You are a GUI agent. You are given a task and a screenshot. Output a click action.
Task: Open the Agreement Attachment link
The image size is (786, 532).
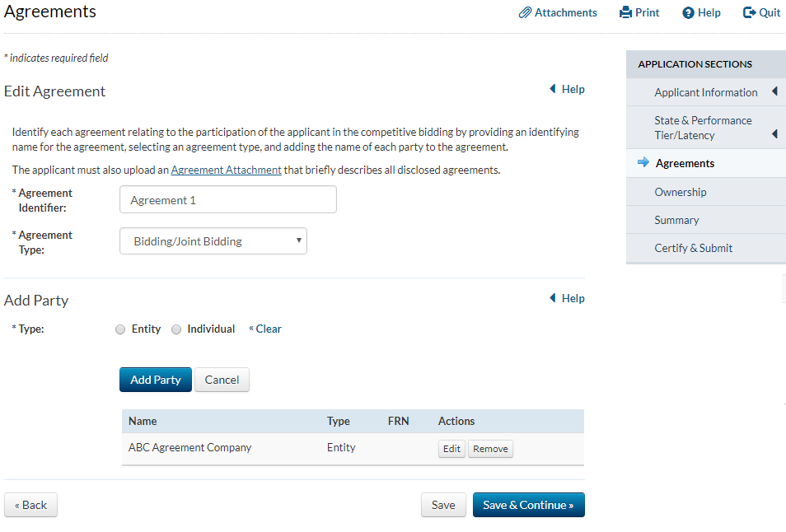tap(227, 170)
